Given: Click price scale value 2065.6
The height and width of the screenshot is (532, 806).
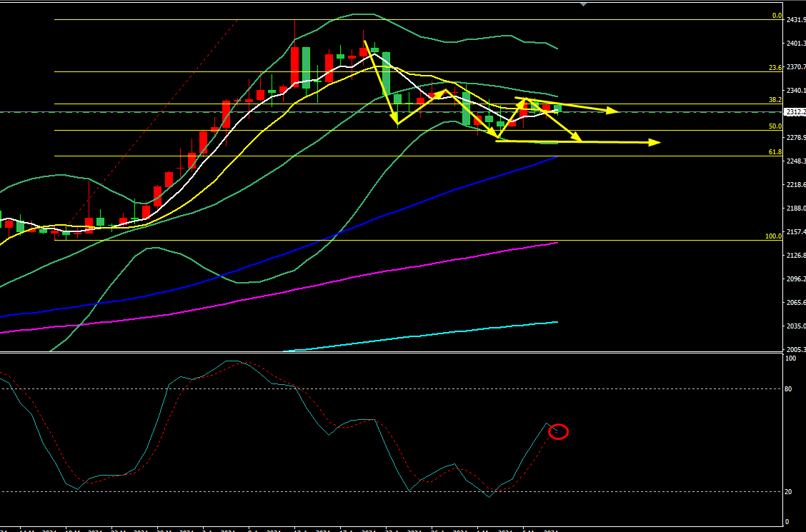Looking at the screenshot, I should coord(796,303).
